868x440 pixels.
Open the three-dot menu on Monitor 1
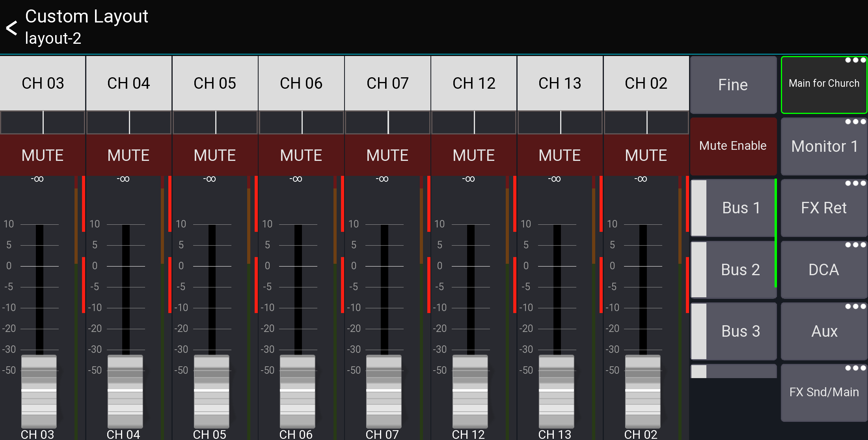pyautogui.click(x=856, y=121)
